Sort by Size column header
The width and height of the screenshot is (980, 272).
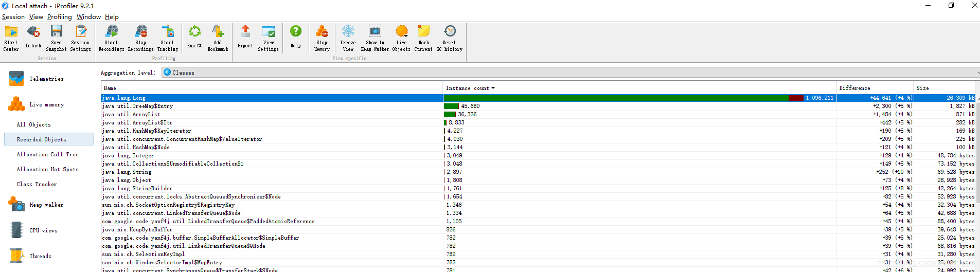[945, 88]
